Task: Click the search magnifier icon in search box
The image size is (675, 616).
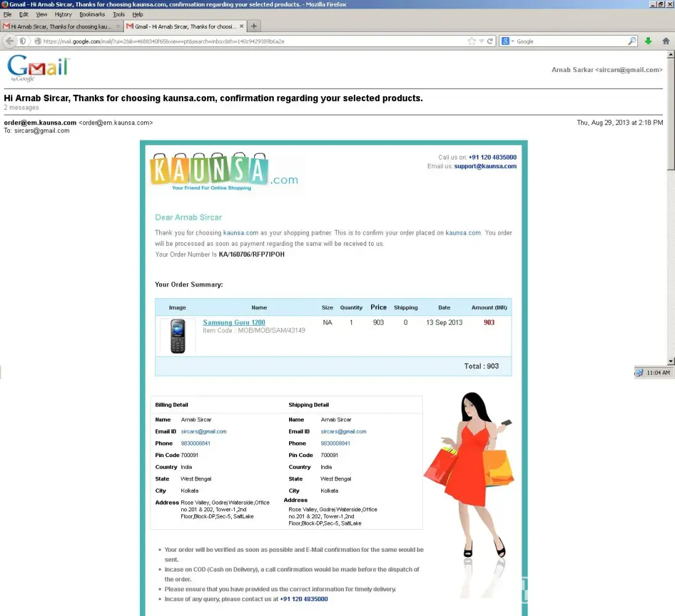Action: 632,41
